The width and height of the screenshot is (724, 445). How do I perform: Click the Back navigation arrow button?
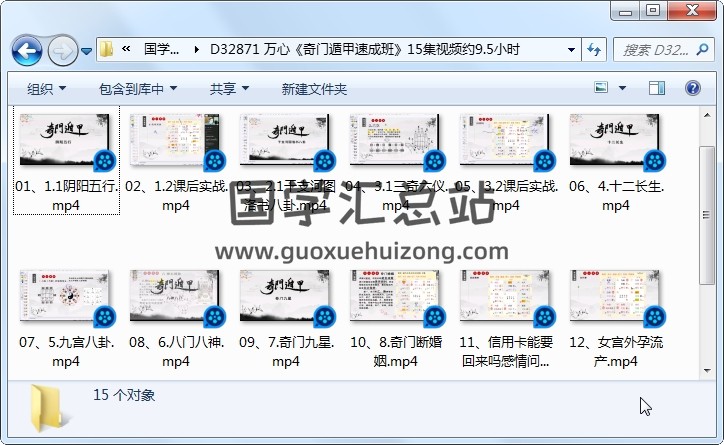[26, 49]
